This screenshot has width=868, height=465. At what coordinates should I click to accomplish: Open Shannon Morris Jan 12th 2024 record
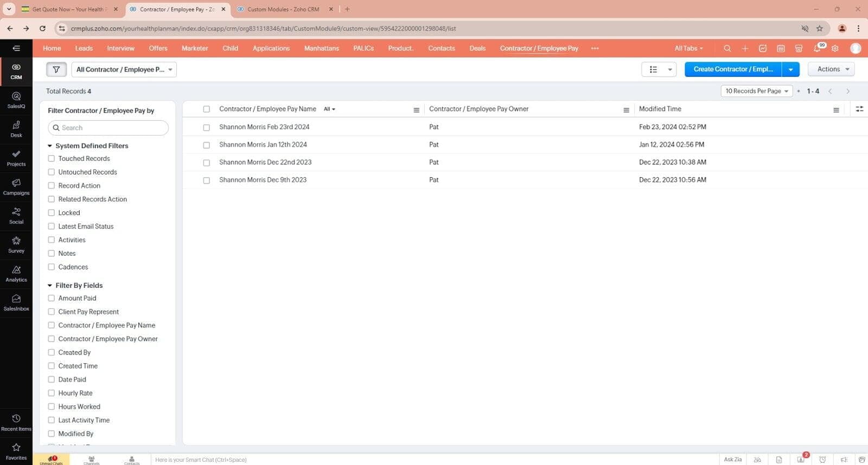point(263,145)
